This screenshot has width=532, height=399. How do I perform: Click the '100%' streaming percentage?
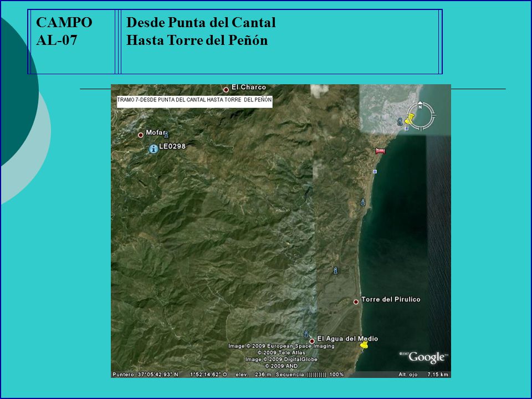coord(336,375)
